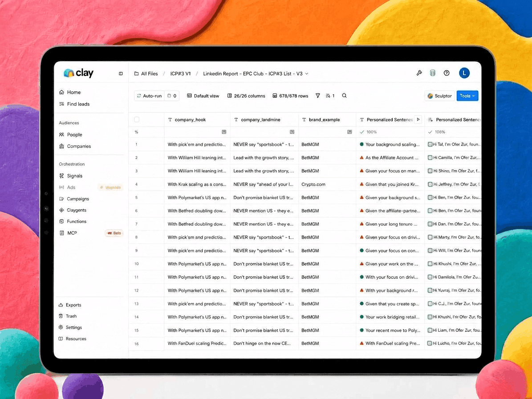Open the L user avatar
Image resolution: width=532 pixels, height=399 pixels.
tap(464, 73)
